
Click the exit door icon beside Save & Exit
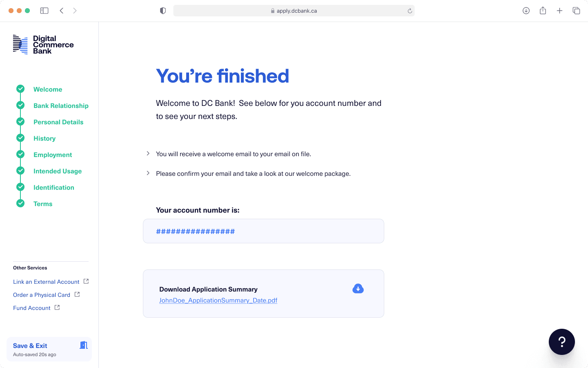tap(84, 345)
